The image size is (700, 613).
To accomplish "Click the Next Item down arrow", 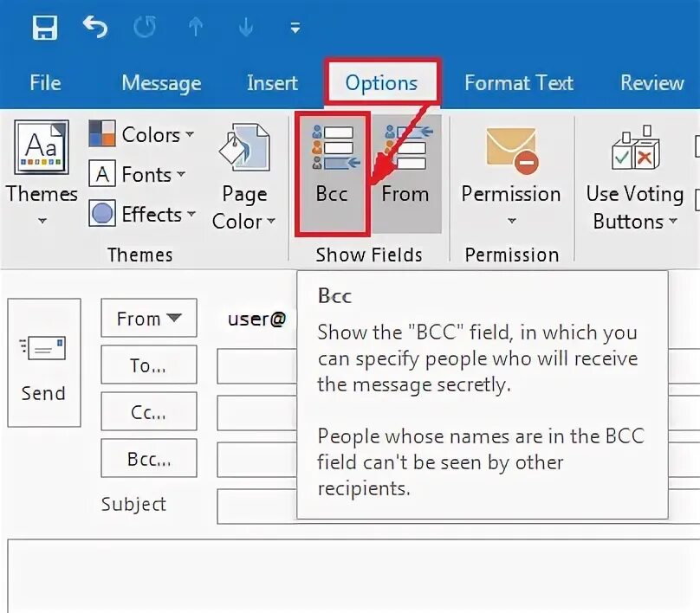I will 245,28.
